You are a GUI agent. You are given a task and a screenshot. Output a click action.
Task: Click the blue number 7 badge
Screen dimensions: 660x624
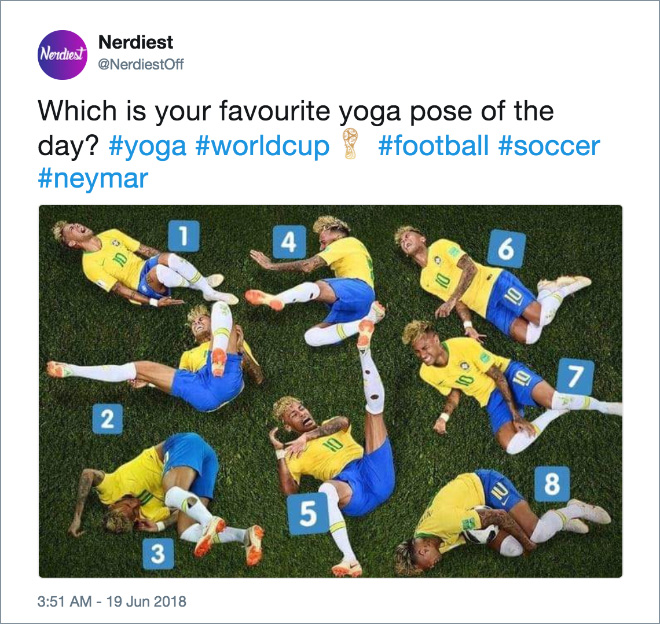(575, 377)
